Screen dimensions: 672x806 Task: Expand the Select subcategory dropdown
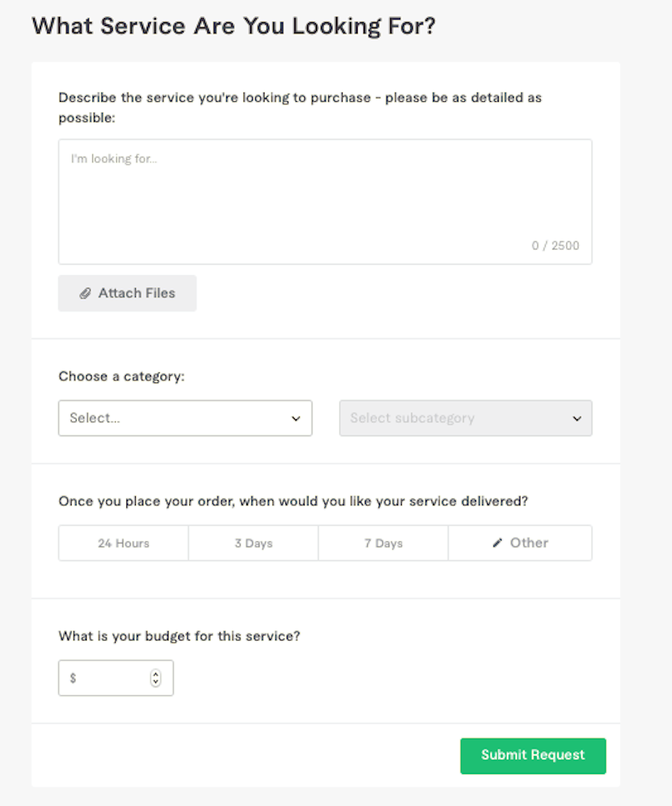click(x=465, y=419)
